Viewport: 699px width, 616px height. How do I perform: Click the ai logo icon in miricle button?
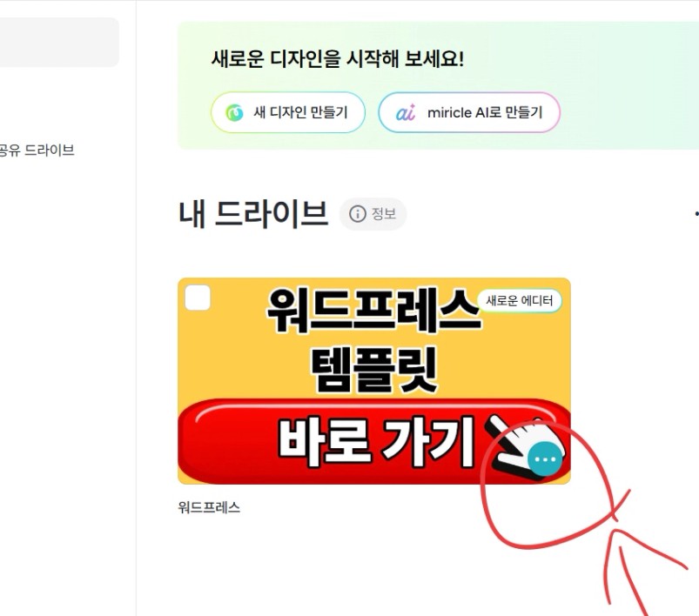(406, 113)
